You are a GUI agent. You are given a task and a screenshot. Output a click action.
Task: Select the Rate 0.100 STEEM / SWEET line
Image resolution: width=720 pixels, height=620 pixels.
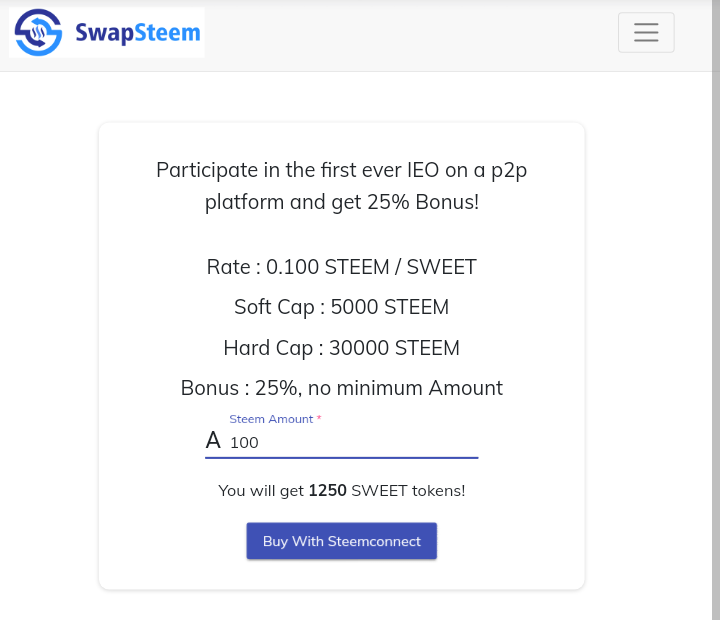[x=341, y=267]
